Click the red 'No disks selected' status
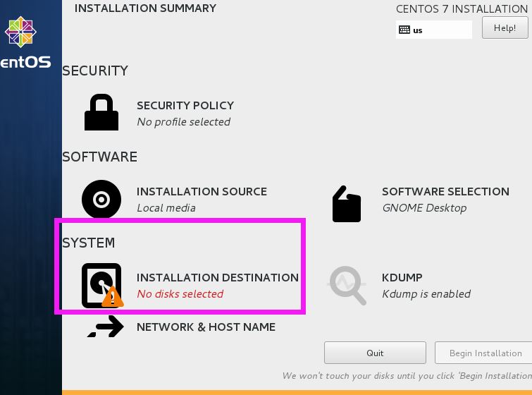Screen dimensions: 532x395 (x=180, y=294)
